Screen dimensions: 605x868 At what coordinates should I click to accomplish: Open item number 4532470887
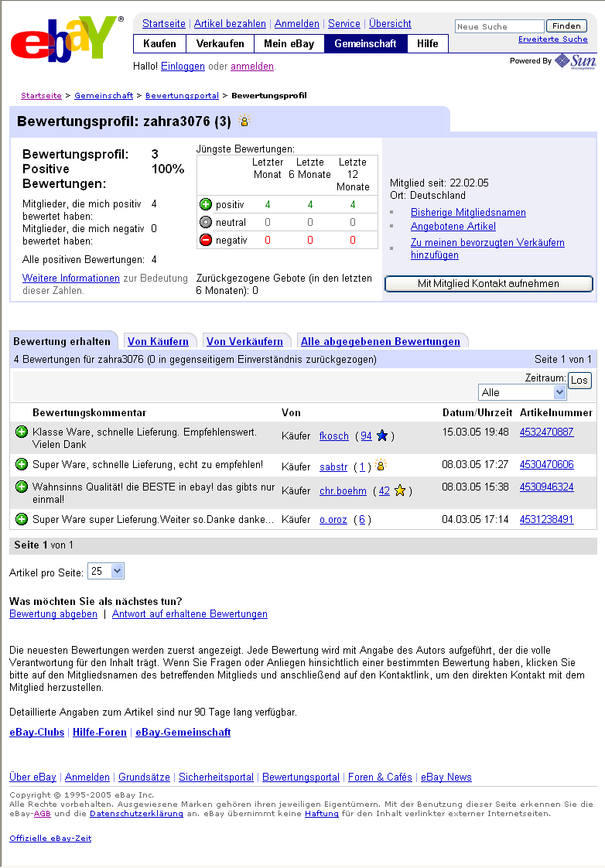coord(546,432)
